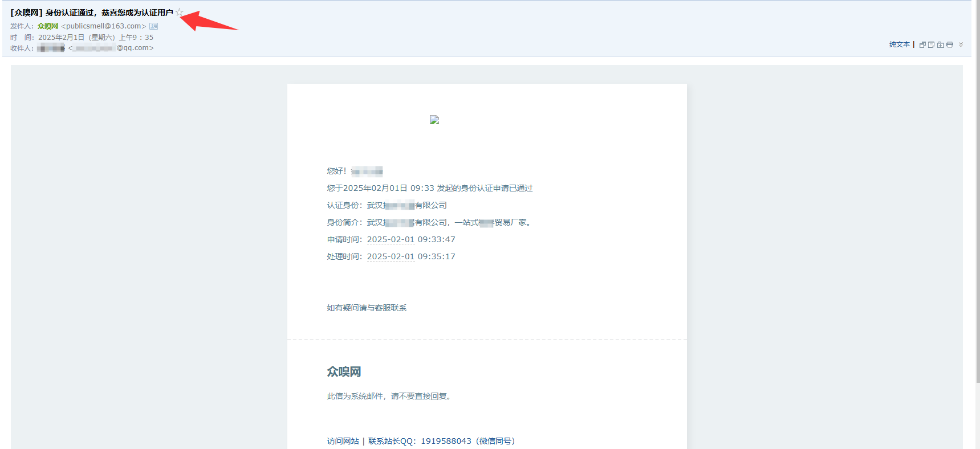Open the 访问网站 link
Image resolution: width=980 pixels, height=449 pixels.
(x=343, y=441)
